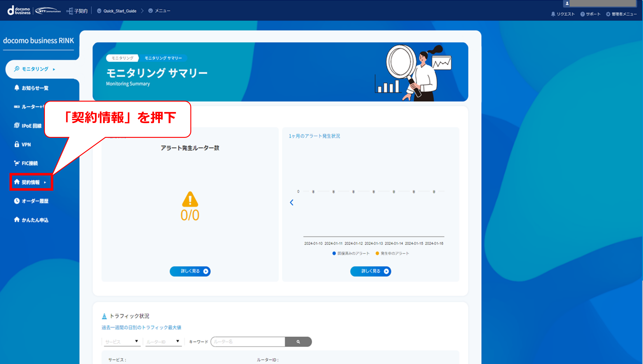The image size is (643, 364).
Task: Expand the 契約情報 submenu arrow
Action: pos(45,182)
